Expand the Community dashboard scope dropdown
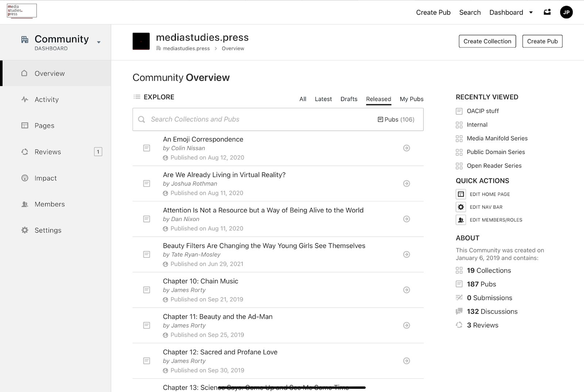The height and width of the screenshot is (392, 584). click(x=99, y=42)
